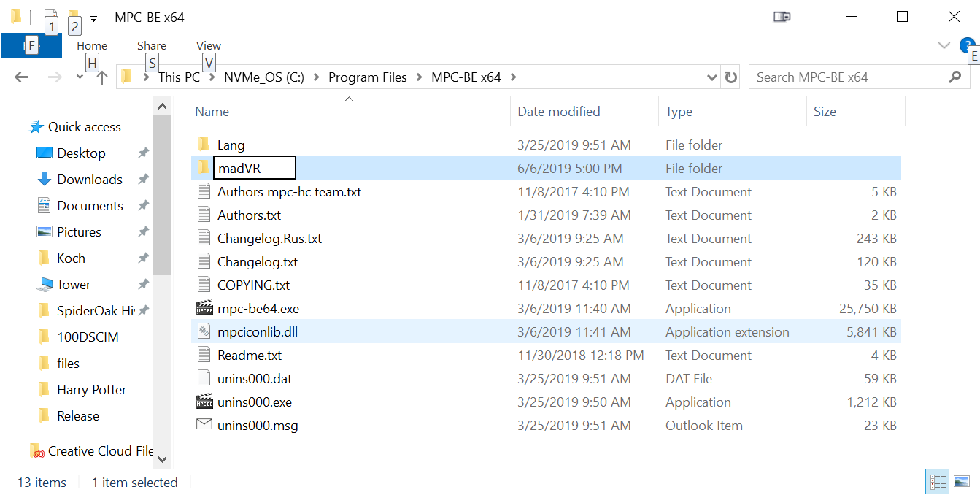Open Desktop in navigation pane

pos(81,153)
